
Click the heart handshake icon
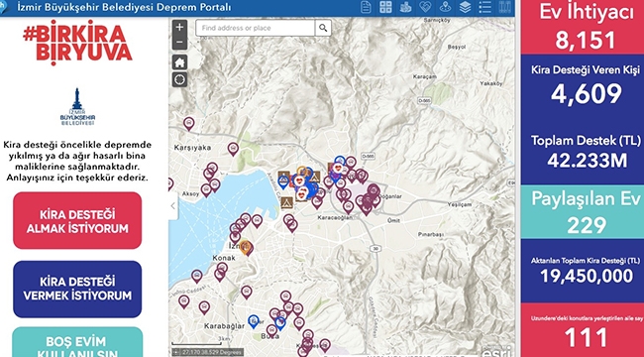pyautogui.click(x=425, y=7)
